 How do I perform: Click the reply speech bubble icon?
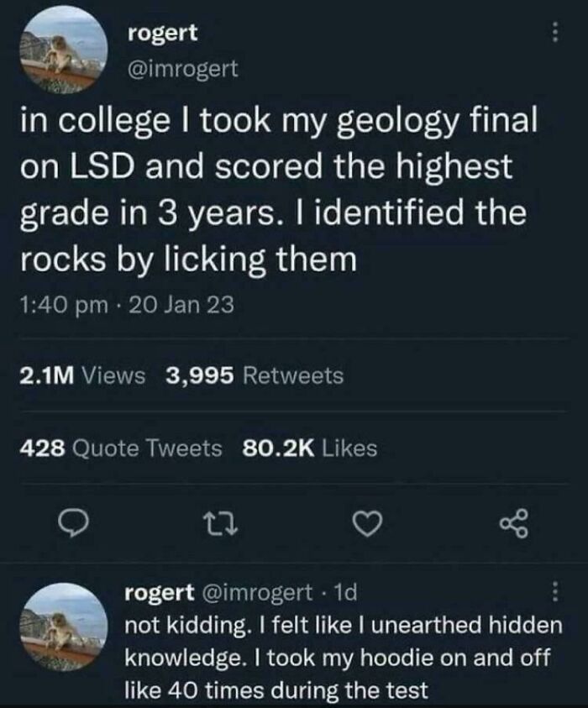tap(76, 525)
